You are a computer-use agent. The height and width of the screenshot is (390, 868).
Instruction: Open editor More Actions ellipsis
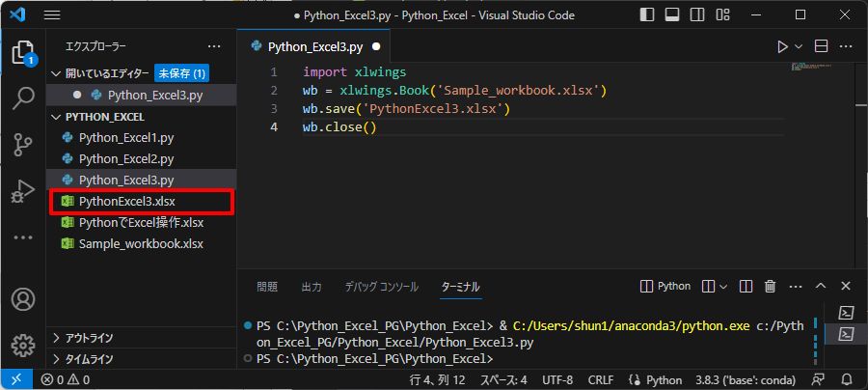[x=846, y=47]
